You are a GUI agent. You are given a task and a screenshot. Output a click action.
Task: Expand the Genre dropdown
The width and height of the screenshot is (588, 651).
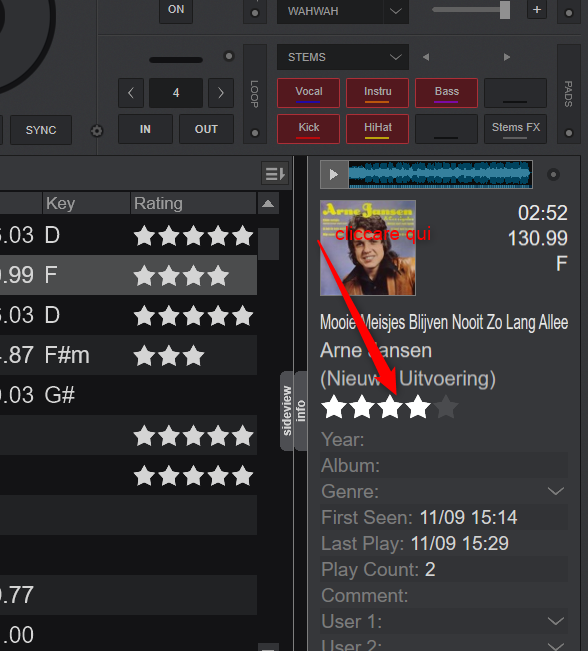pyautogui.click(x=556, y=492)
